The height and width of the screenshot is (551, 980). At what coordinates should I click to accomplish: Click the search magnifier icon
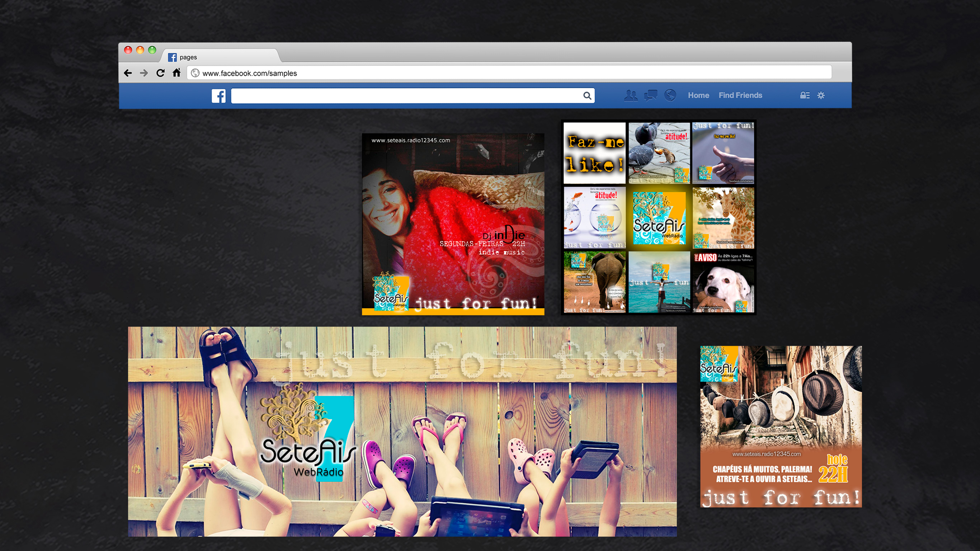tap(587, 95)
